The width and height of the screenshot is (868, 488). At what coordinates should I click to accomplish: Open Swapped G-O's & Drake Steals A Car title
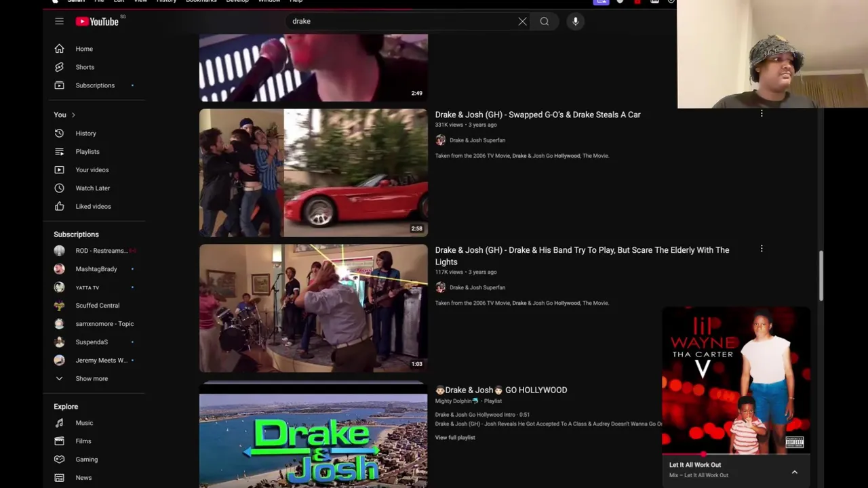coord(538,115)
